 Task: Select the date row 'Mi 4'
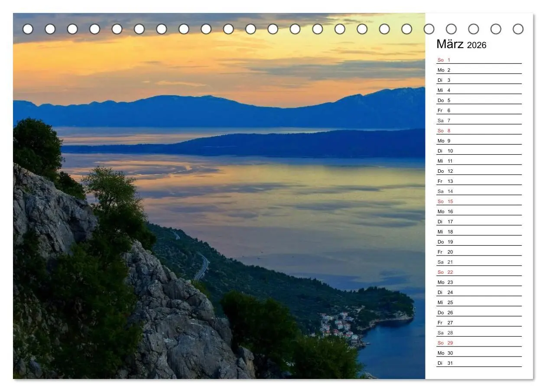coord(479,90)
